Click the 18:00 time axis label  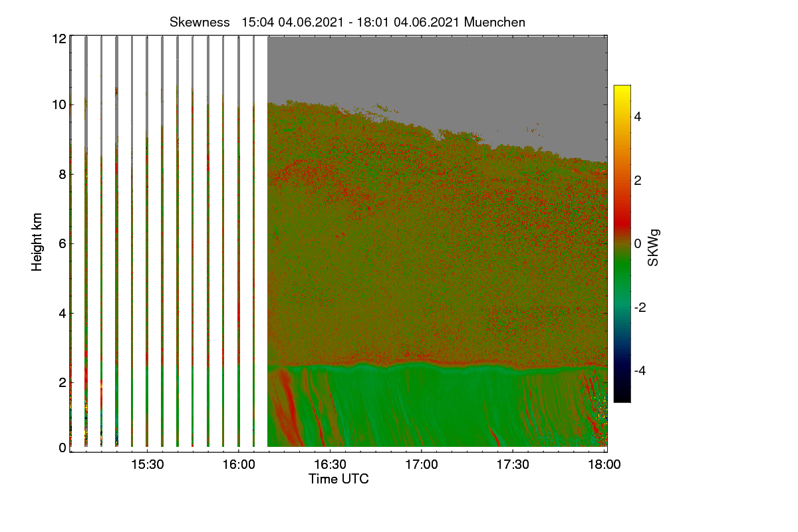[604, 464]
